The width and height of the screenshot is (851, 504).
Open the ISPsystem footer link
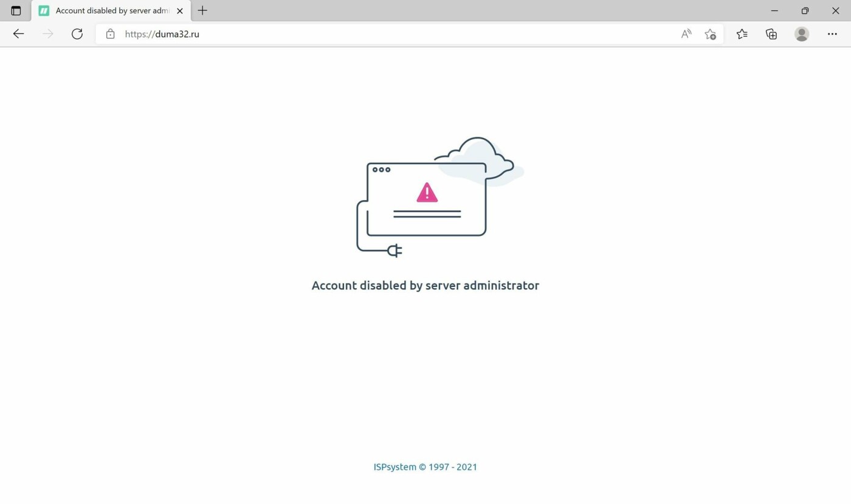[395, 467]
